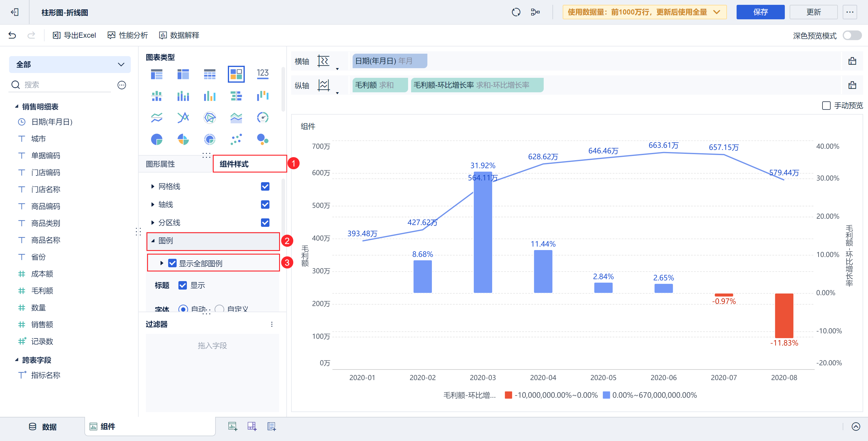Open field search options menu icon

pyautogui.click(x=122, y=85)
